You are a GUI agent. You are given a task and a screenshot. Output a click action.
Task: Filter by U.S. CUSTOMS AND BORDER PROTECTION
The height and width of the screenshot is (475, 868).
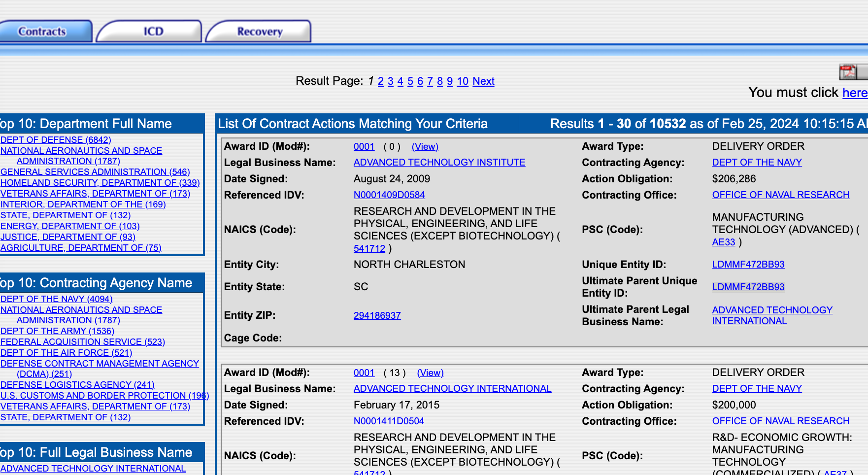[x=105, y=396]
